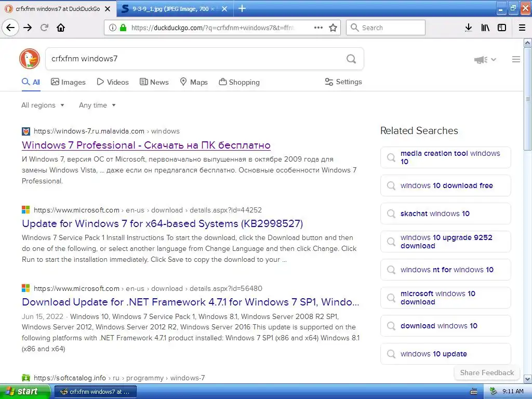The height and width of the screenshot is (399, 532).
Task: Open .NET Framework 4.7.1 update result
Action: 190,302
